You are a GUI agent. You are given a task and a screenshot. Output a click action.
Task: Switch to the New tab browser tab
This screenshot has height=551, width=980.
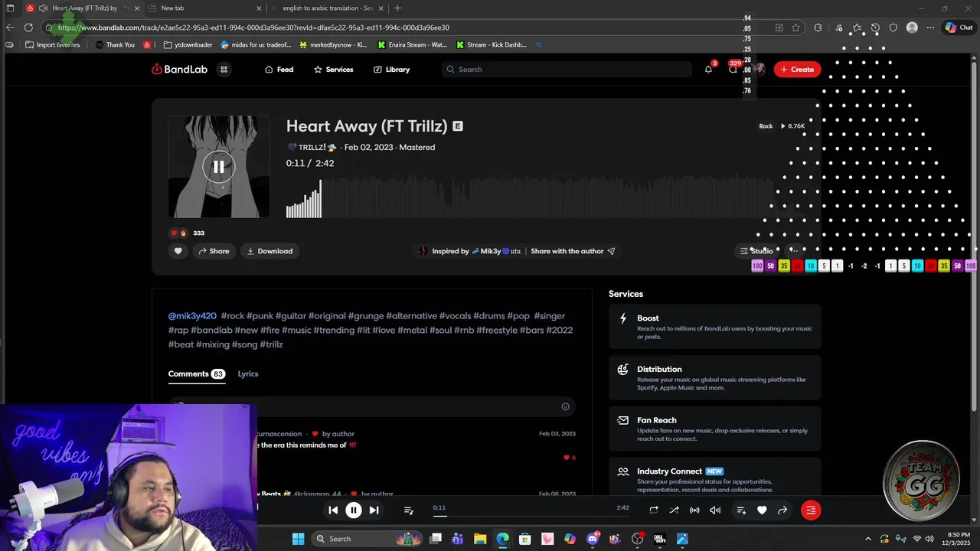click(204, 8)
